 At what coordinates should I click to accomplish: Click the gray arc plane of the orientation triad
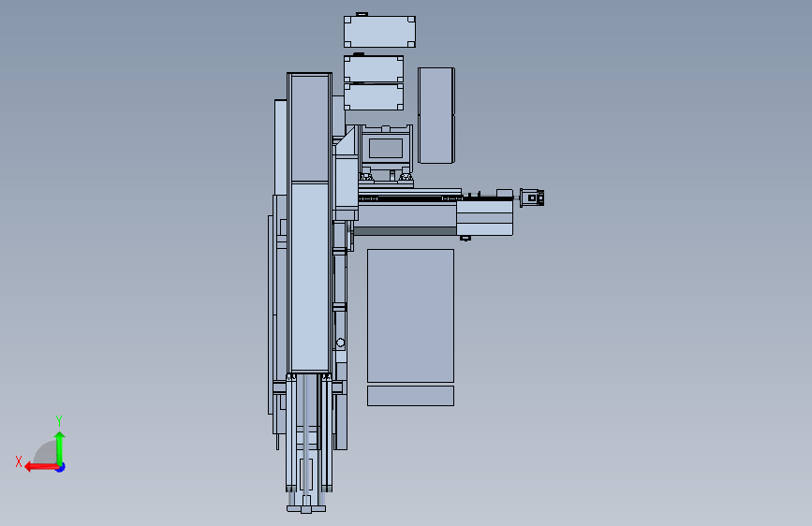45,452
